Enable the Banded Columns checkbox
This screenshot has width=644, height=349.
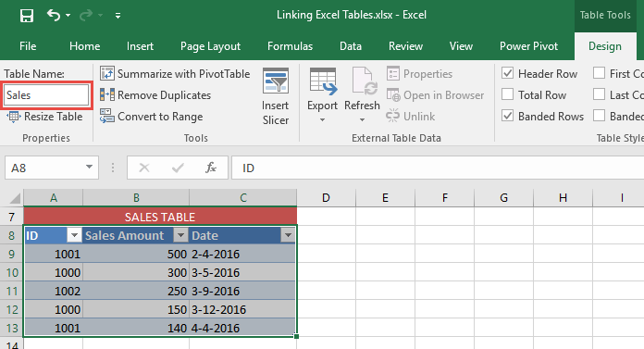[x=600, y=116]
